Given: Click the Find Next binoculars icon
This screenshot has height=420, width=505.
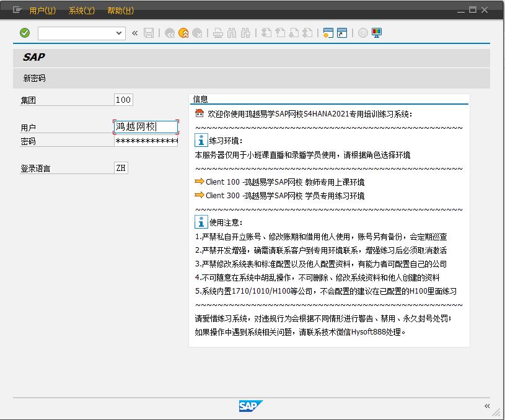Looking at the screenshot, I should 246,33.
